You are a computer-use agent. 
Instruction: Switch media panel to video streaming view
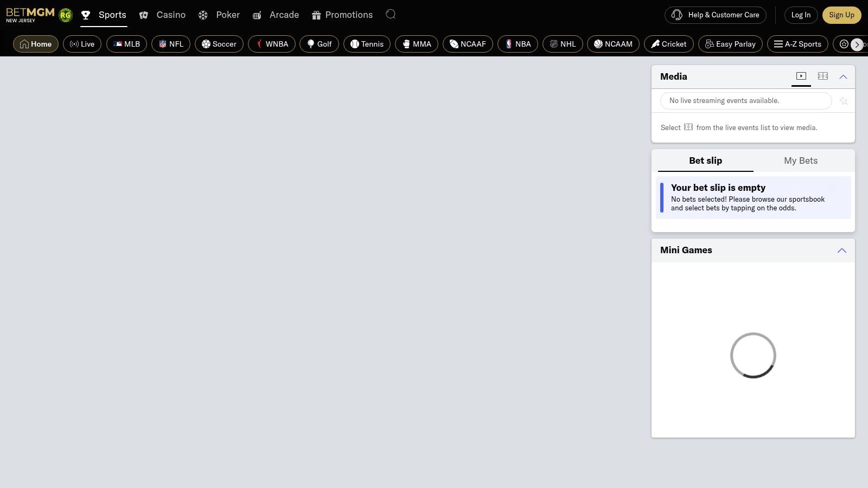tap(801, 76)
